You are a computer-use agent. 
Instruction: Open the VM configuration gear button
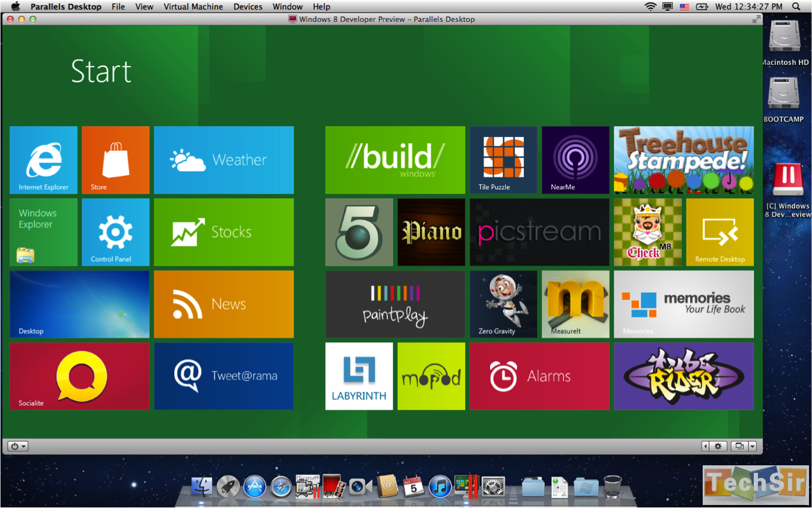(718, 446)
